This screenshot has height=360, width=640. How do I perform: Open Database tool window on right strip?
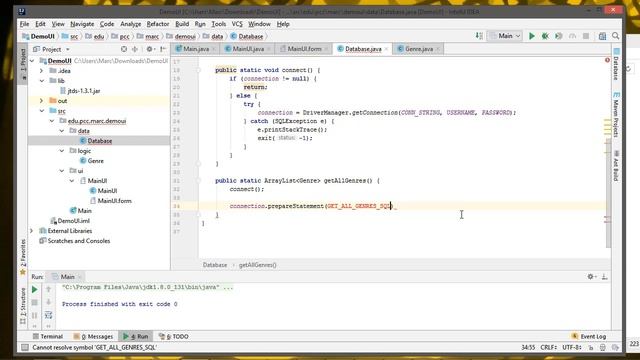coord(616,64)
